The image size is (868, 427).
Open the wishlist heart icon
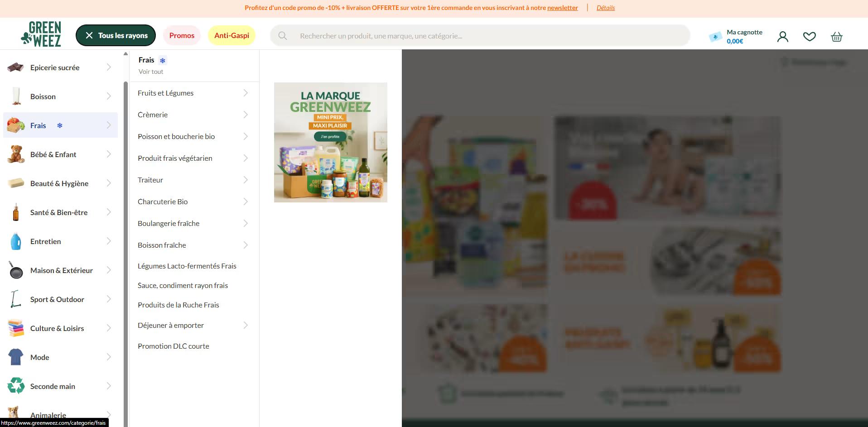(x=810, y=37)
